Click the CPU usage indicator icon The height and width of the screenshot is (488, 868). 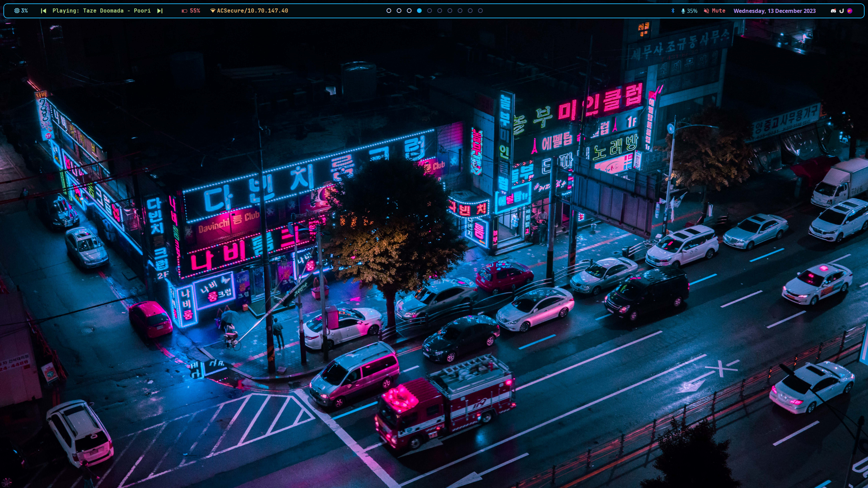coord(17,11)
